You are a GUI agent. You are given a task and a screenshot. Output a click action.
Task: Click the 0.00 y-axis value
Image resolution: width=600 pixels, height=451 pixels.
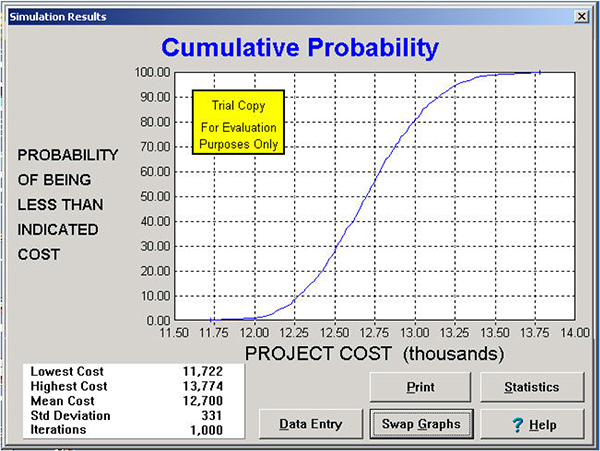click(x=158, y=321)
